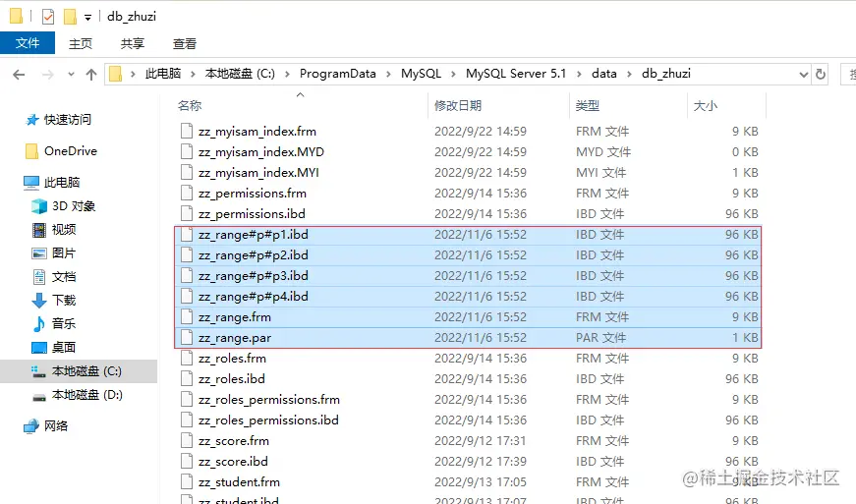Click the forward navigation arrow
The image size is (856, 504).
tap(48, 75)
